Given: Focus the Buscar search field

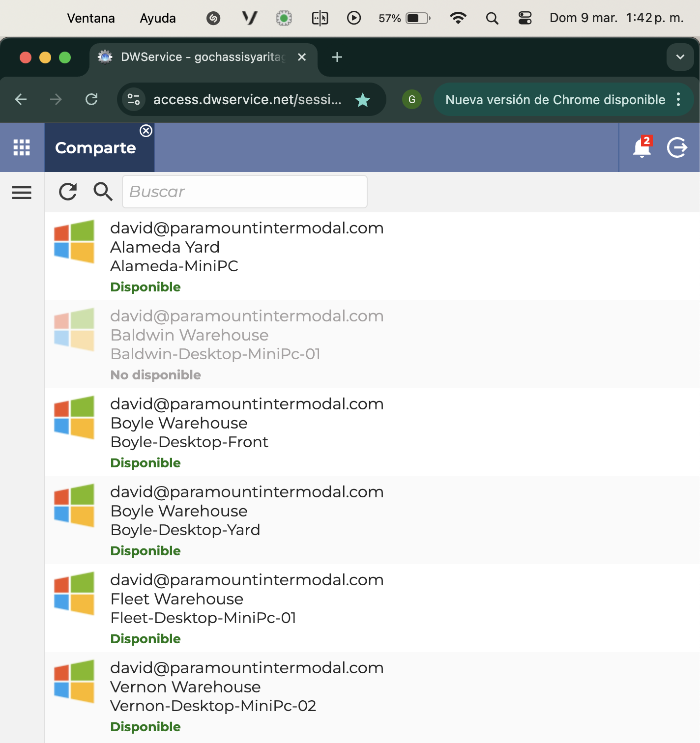Looking at the screenshot, I should (x=244, y=192).
